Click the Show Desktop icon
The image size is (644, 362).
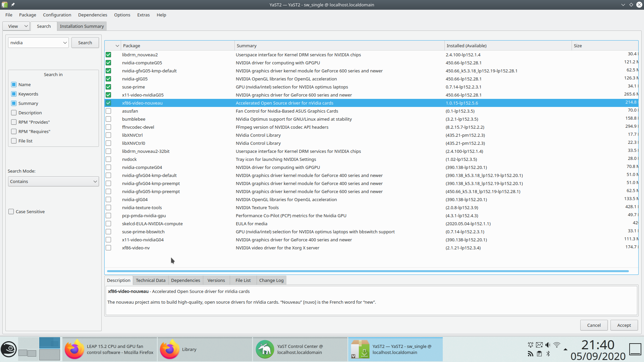pos(635,349)
